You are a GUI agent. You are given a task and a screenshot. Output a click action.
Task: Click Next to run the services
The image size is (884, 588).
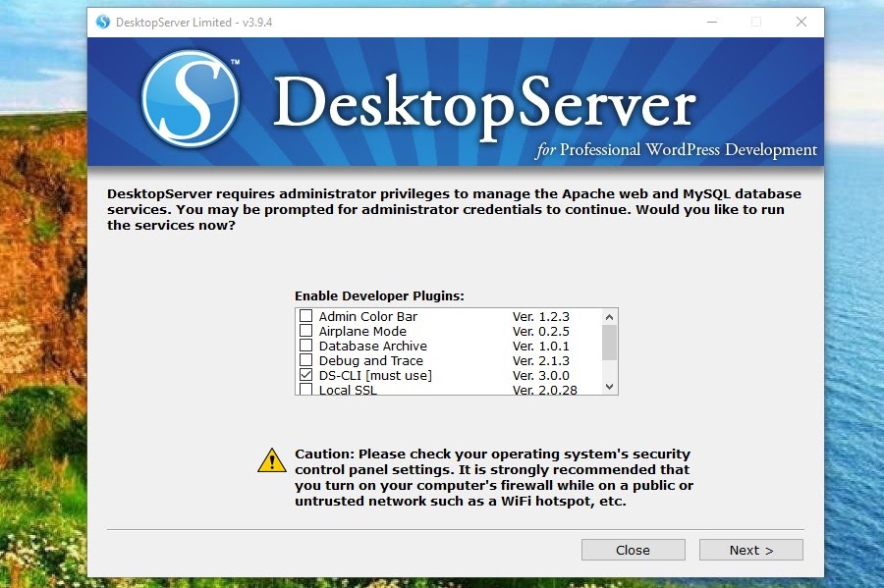750,550
